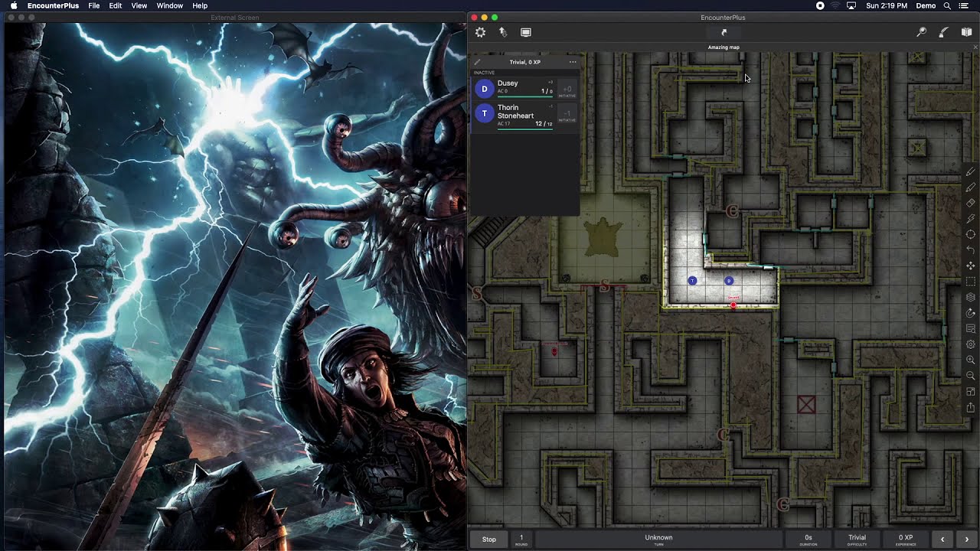Click the Stop encounter button
The width and height of the screenshot is (980, 551).
pos(488,540)
